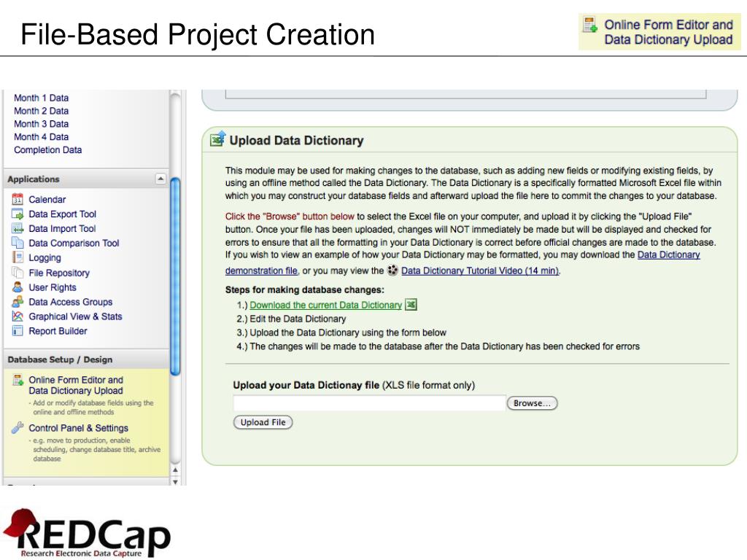This screenshot has height=560, width=747.
Task: Click the Upload File button
Action: pos(263,422)
